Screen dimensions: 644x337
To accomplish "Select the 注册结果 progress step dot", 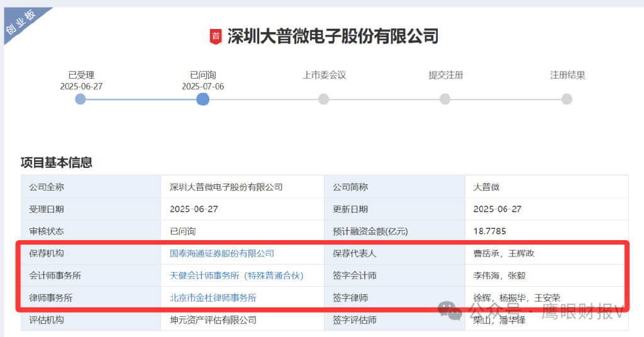I will click(567, 99).
